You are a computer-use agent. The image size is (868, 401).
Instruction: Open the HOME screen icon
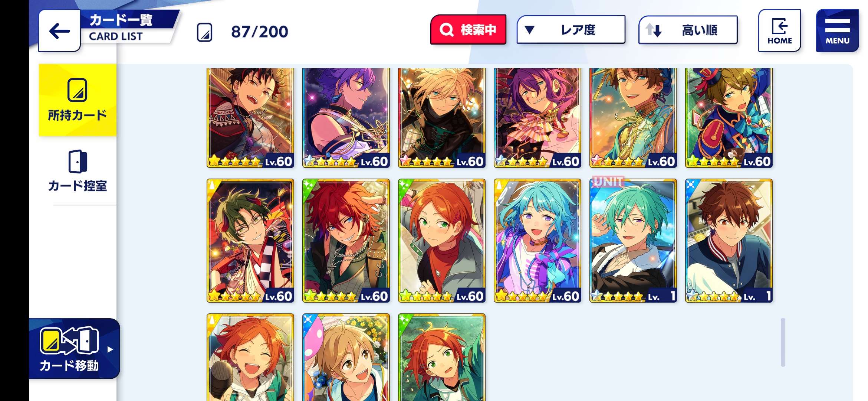click(779, 31)
